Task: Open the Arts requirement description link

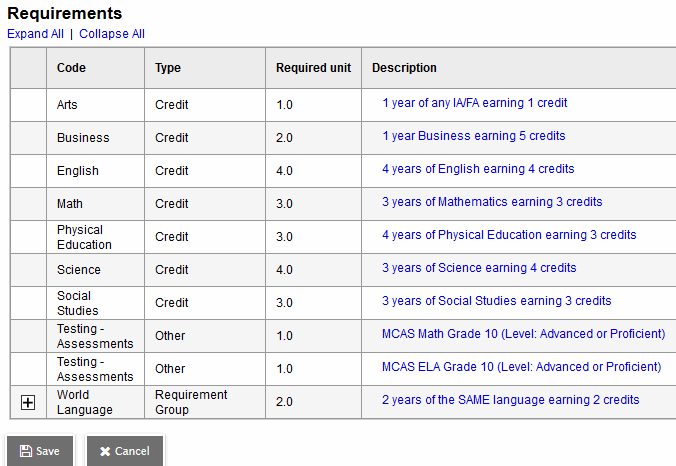Action: [x=475, y=103]
